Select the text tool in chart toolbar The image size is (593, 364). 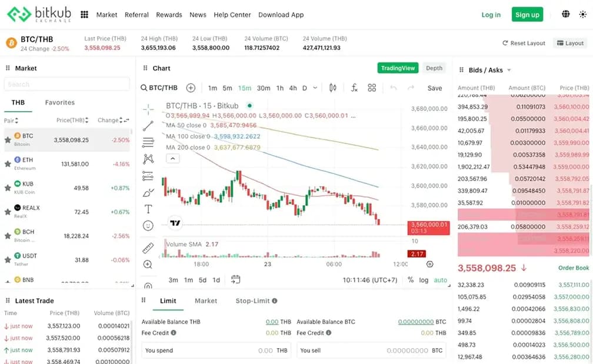(148, 209)
